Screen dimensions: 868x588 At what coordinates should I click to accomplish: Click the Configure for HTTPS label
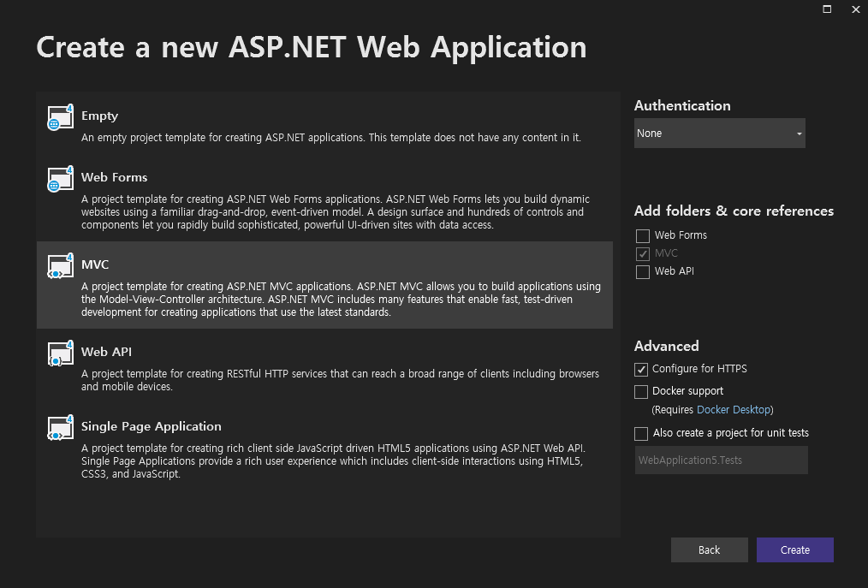pos(699,369)
